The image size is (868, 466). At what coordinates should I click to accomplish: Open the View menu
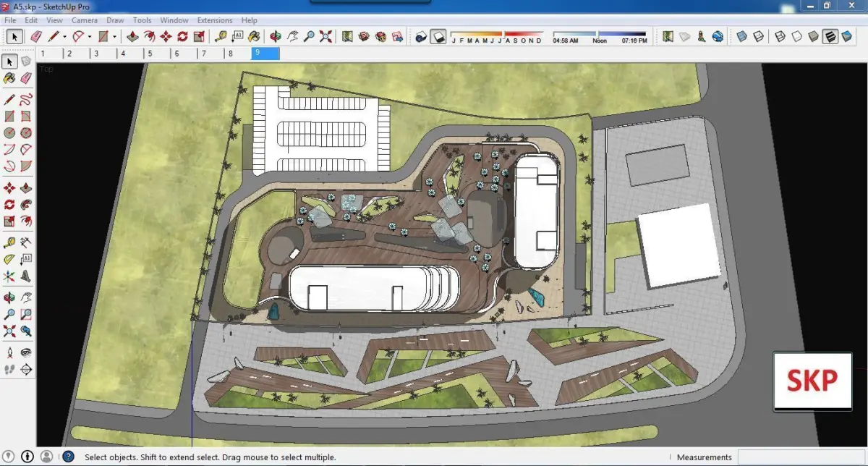tap(54, 20)
